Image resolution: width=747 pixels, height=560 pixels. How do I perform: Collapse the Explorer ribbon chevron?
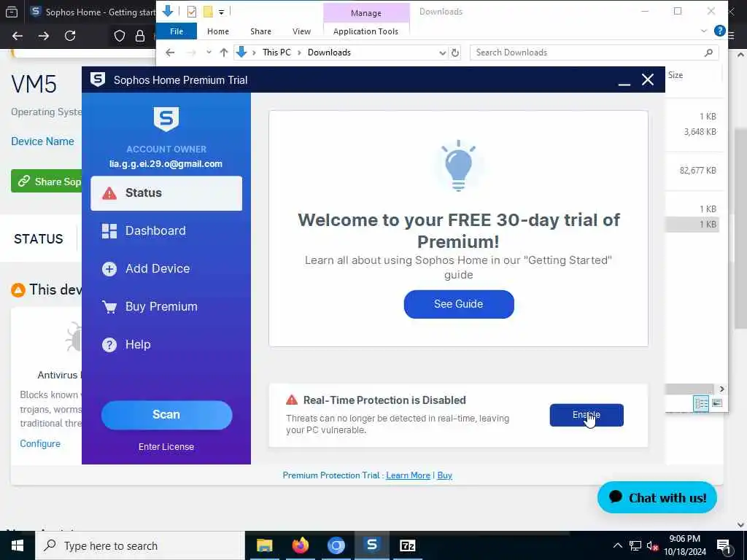click(x=704, y=31)
